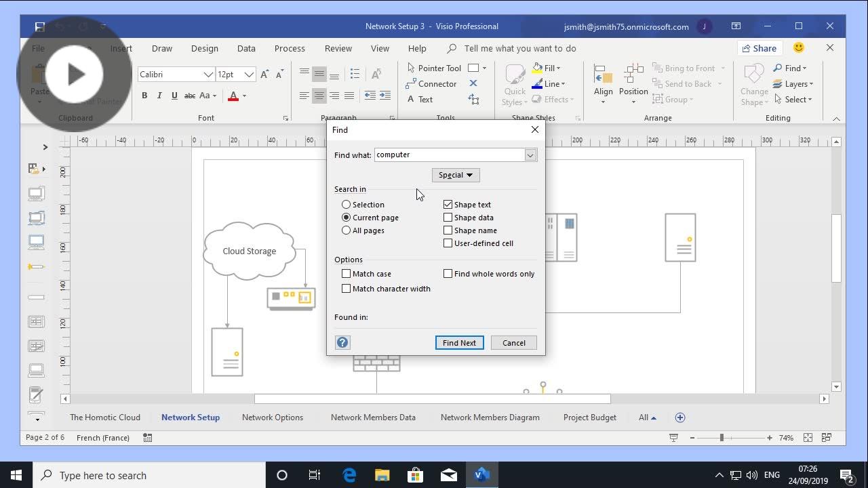The image size is (868, 488).
Task: Select the Text tool
Action: pos(421,99)
